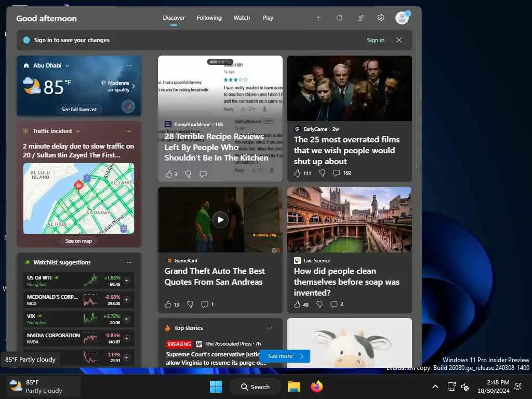Viewport: 532px width, 399px height.
Task: Click the blue See more button
Action: click(285, 356)
